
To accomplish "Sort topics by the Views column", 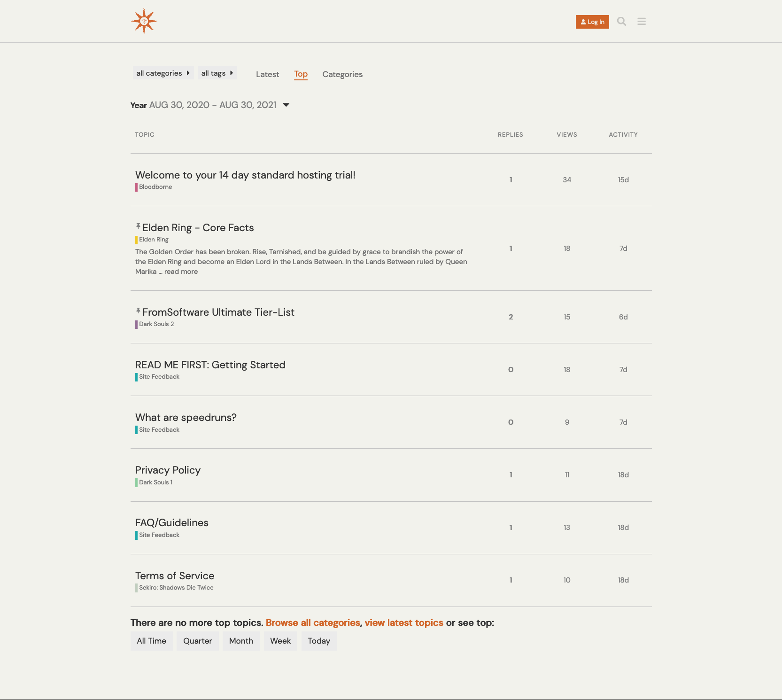I will tap(567, 135).
